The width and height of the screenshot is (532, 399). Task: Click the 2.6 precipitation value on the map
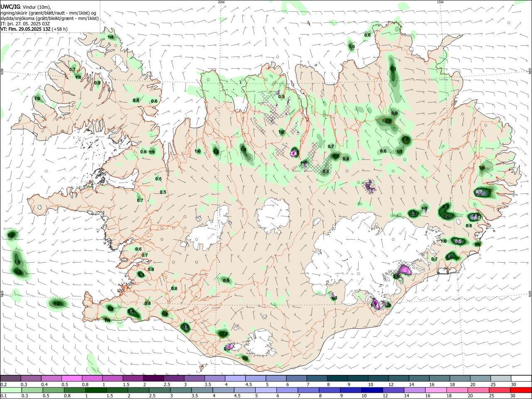(447, 217)
